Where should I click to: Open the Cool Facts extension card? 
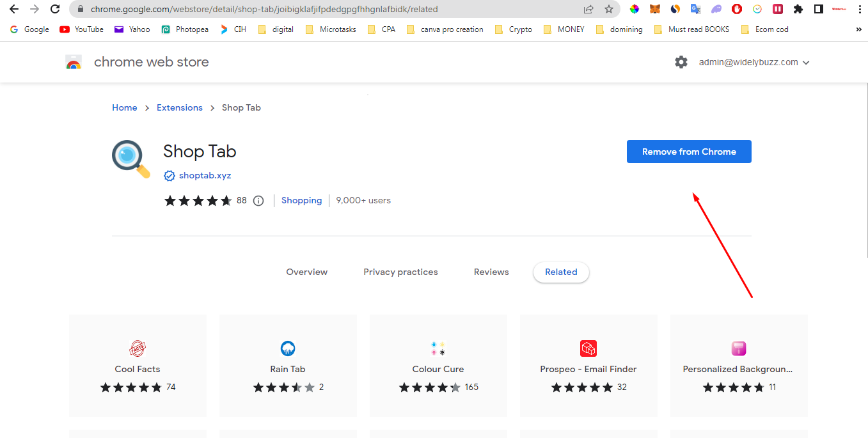(x=138, y=366)
